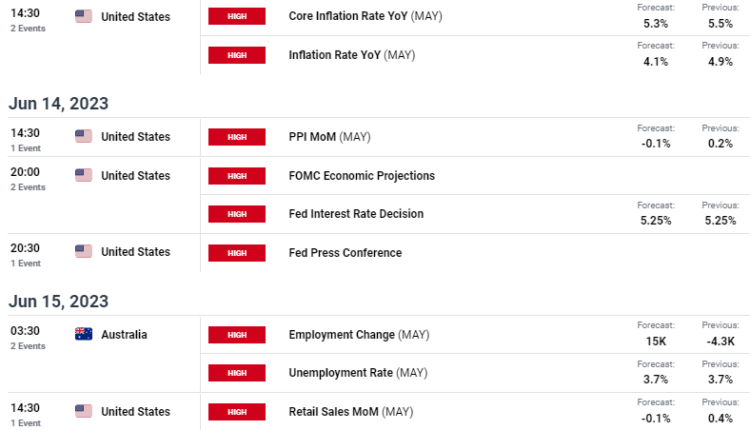
Task: Click US flag next to PPI MoM
Action: (x=84, y=136)
